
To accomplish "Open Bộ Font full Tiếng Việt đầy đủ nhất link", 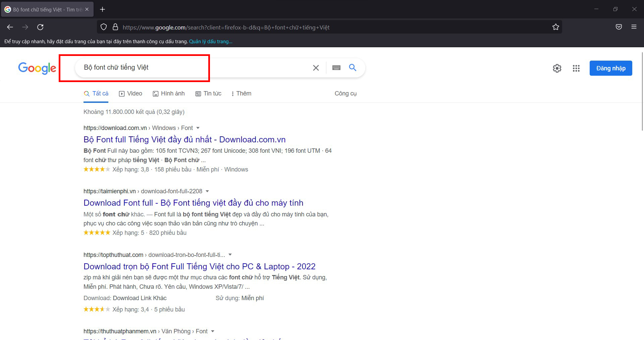I will (x=184, y=139).
